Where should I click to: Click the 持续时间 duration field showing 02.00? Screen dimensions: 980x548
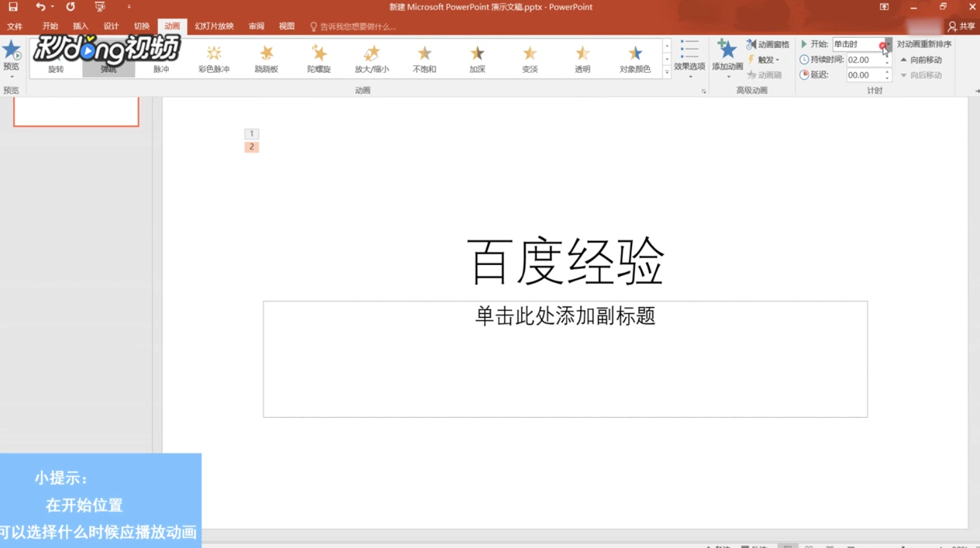point(865,59)
